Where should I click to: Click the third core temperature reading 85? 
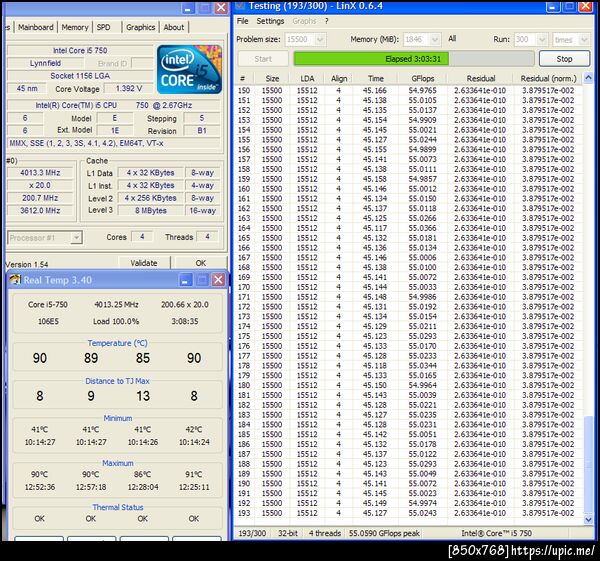[x=143, y=358]
